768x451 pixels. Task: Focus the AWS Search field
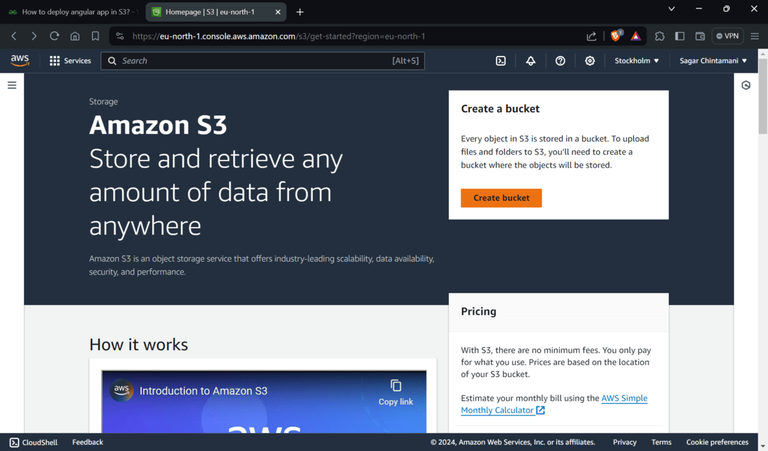point(263,61)
